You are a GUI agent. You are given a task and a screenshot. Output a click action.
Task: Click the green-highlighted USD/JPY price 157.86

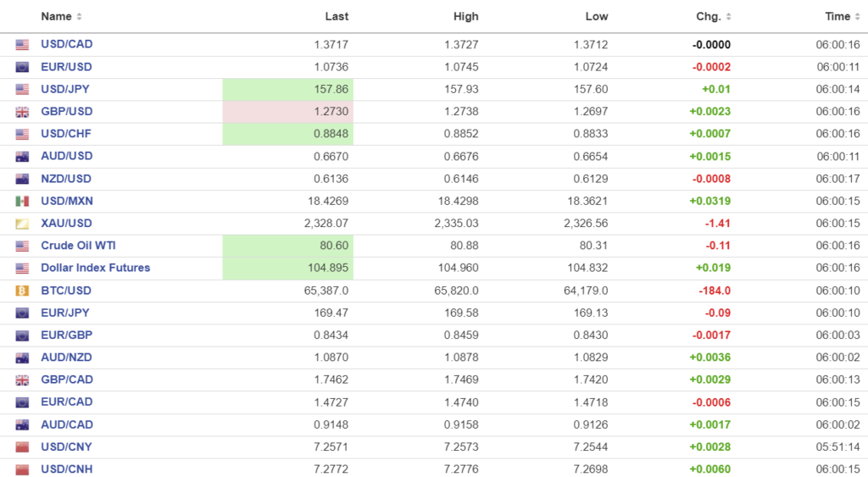tap(330, 89)
